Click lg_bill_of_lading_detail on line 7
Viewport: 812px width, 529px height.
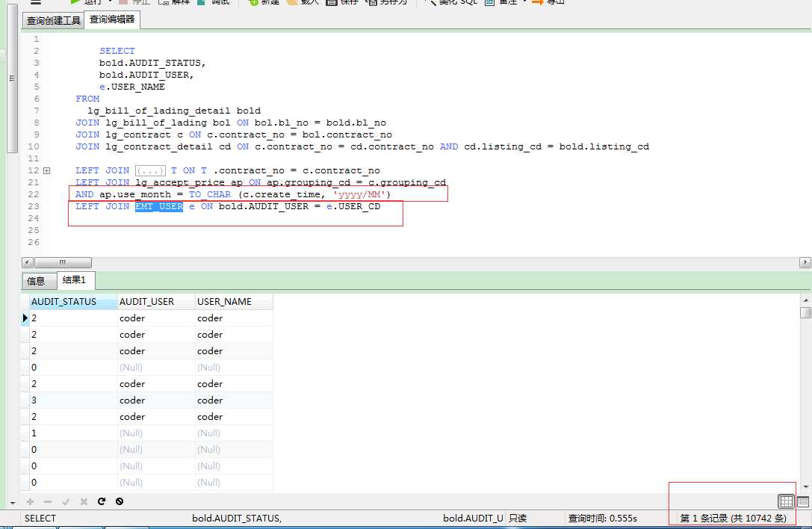tap(159, 111)
